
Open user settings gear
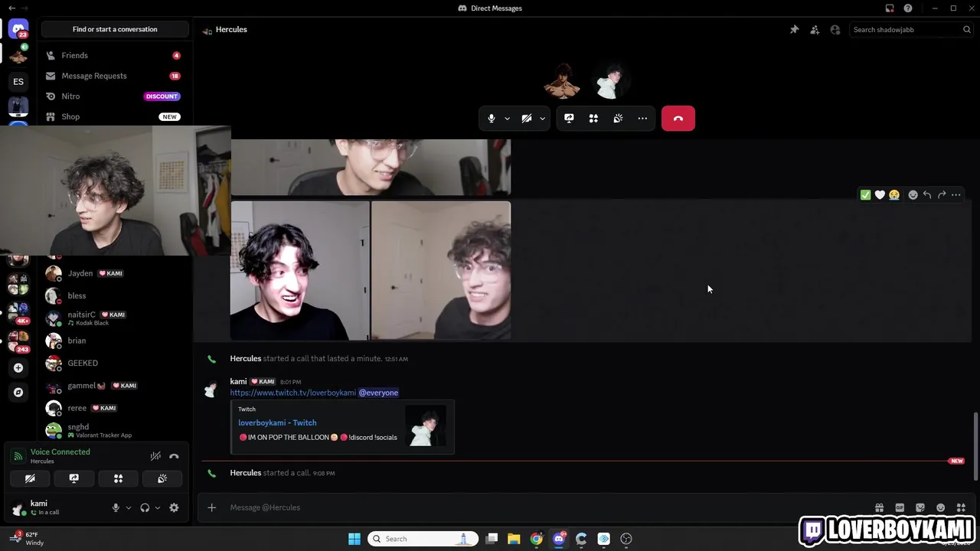click(174, 507)
